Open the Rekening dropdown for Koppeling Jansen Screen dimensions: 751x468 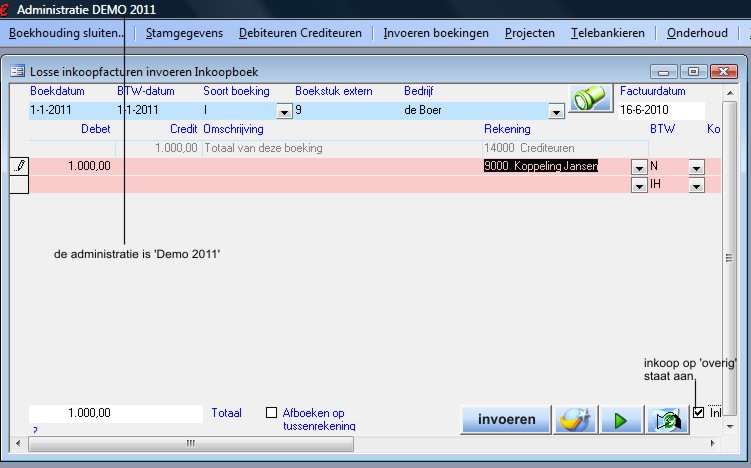(639, 168)
